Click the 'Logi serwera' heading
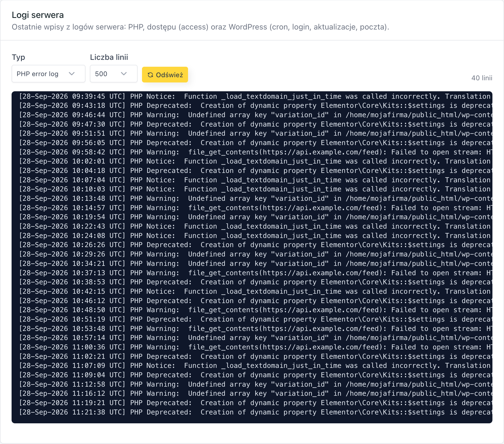 pos(38,15)
